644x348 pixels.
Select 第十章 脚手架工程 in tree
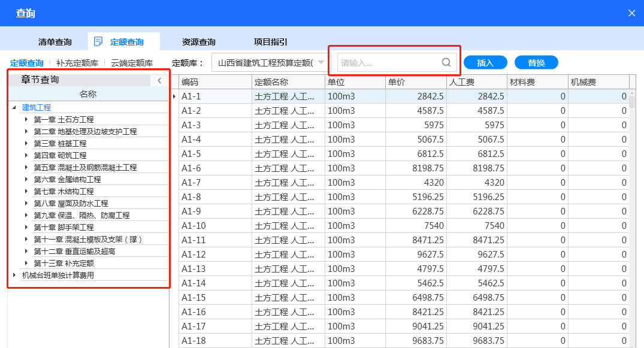64,228
